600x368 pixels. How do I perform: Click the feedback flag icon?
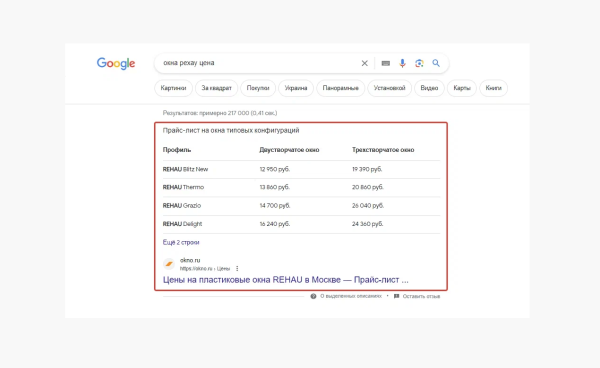(396, 296)
